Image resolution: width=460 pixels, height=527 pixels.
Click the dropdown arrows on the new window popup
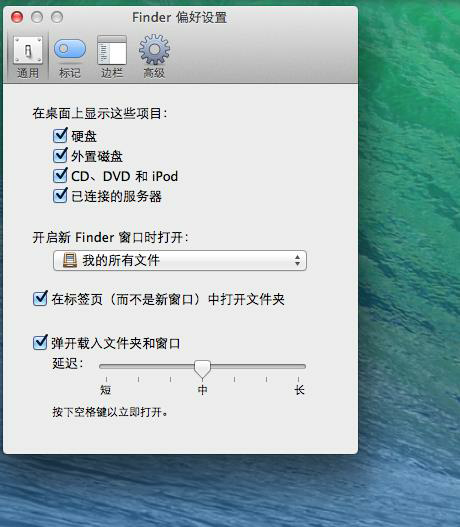297,260
